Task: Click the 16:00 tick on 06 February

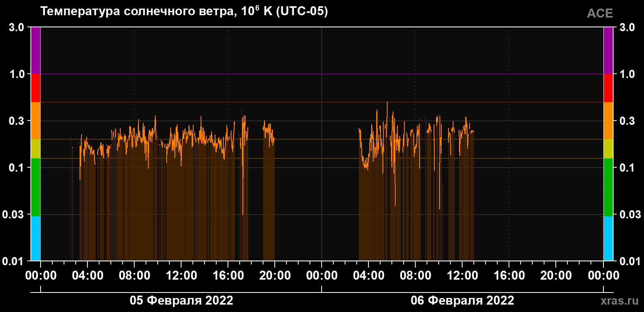Action: pos(509,275)
